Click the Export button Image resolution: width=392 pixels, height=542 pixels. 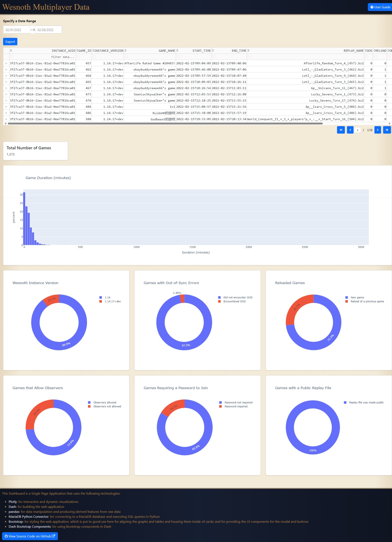10,42
